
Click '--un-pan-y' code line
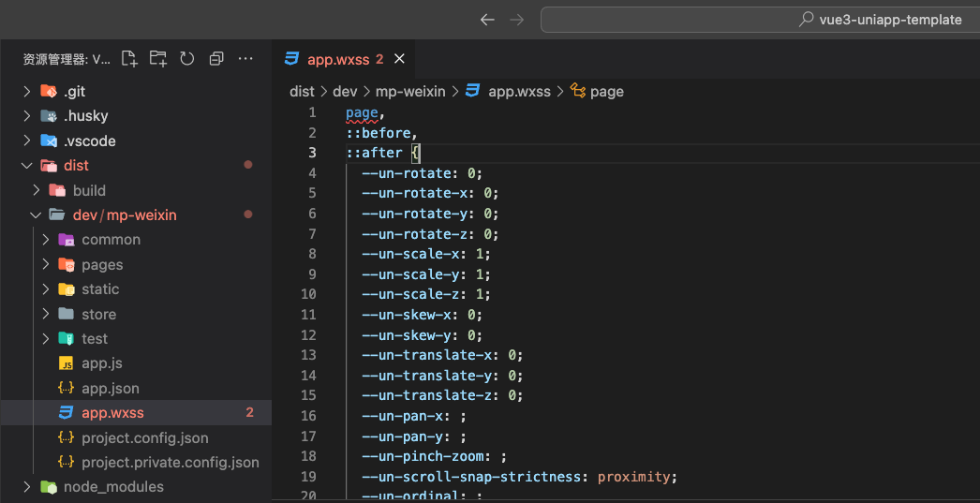tap(414, 436)
